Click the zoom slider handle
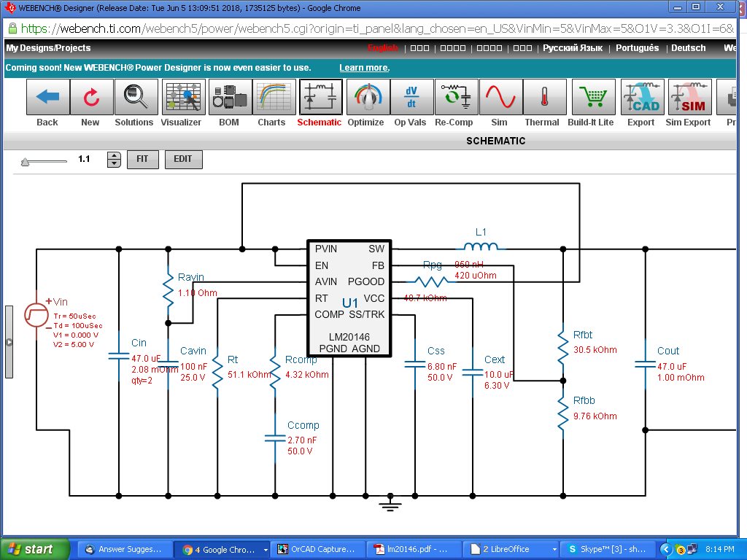Viewport: 747px width, 560px height. [x=26, y=163]
